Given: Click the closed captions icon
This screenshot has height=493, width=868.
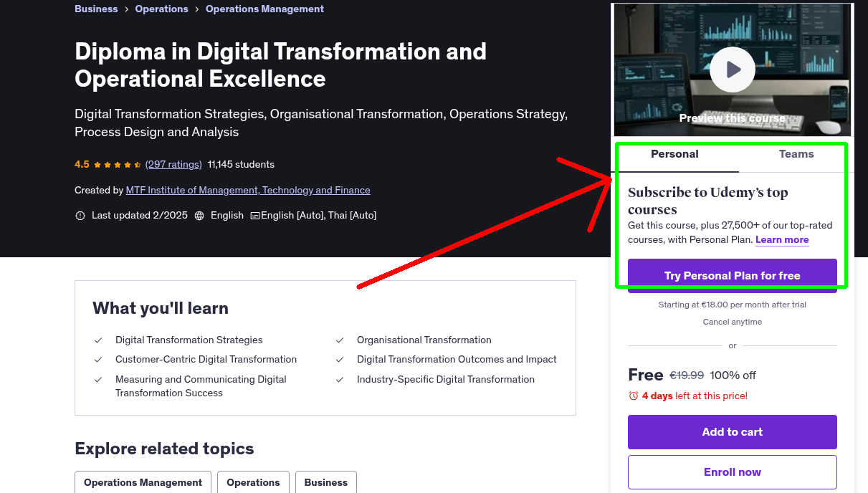Looking at the screenshot, I should click(254, 216).
